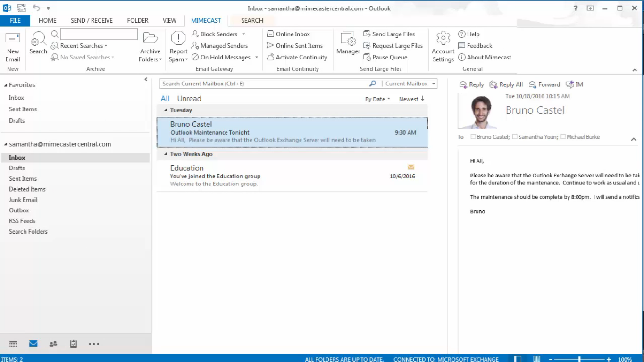
Task: Click the New Email icon
Action: point(13,39)
